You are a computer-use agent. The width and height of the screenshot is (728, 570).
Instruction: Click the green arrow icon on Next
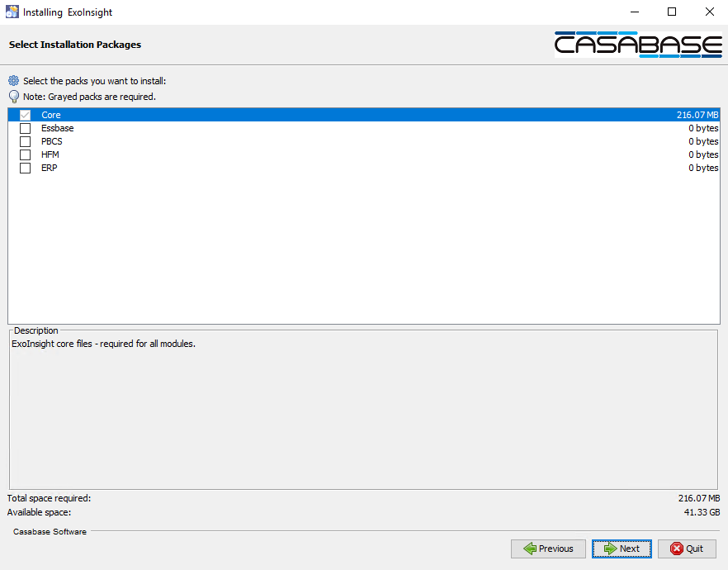[610, 549]
